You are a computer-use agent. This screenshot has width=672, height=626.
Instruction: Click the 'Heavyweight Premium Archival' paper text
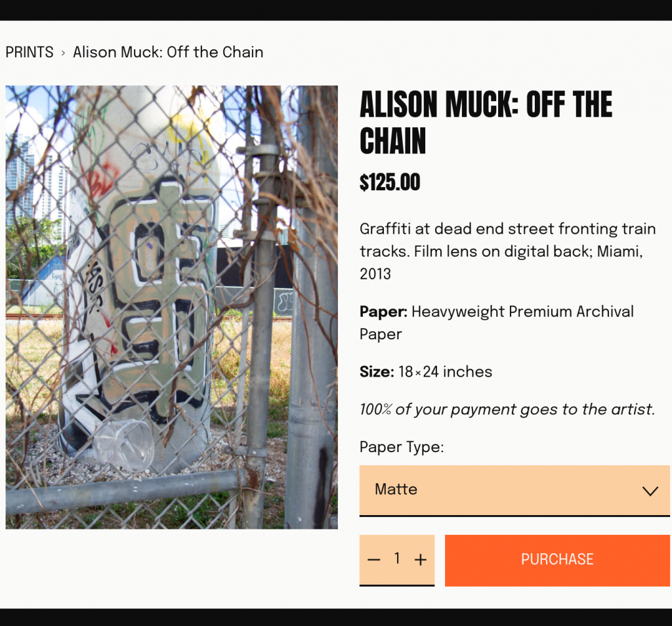[522, 312]
